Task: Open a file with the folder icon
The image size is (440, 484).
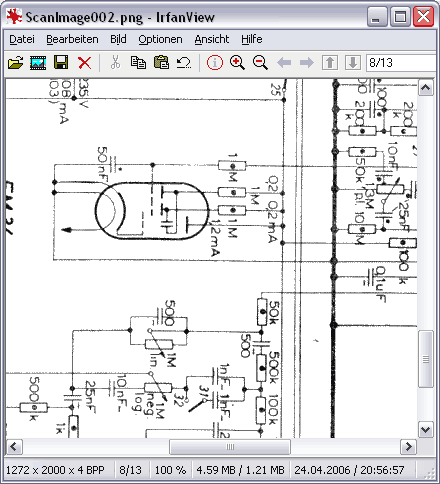Action: click(15, 63)
